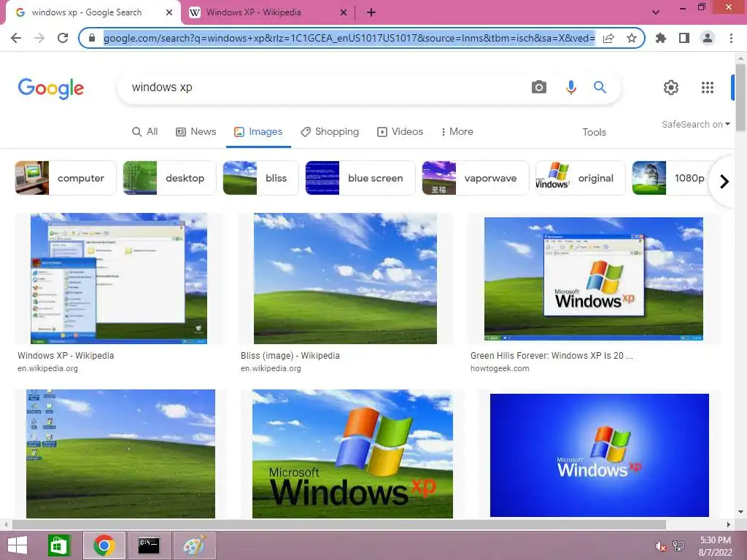Open the taskbar clock showing 5:30 PM
The height and width of the screenshot is (560, 747).
715,545
